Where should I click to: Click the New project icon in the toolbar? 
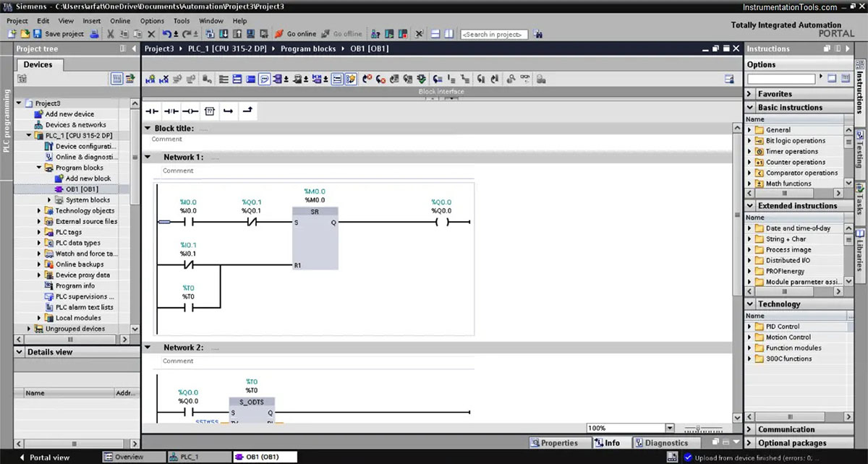(12, 34)
